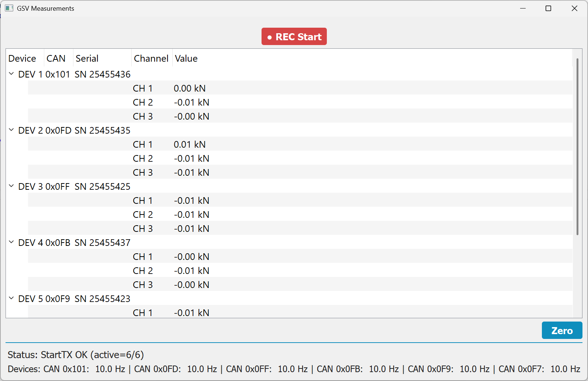The height and width of the screenshot is (381, 588).
Task: Select DEV 4 CH 3 value -0.00 kN
Action: (191, 285)
